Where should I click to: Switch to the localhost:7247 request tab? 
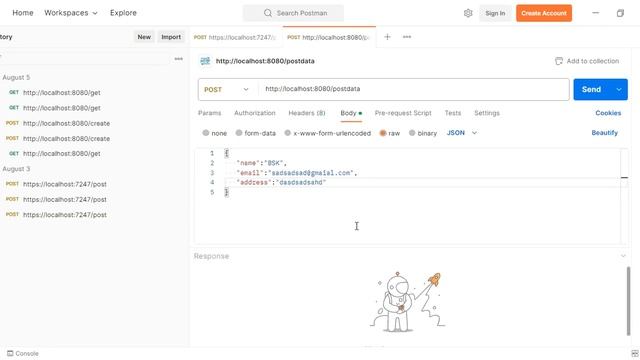[235, 37]
